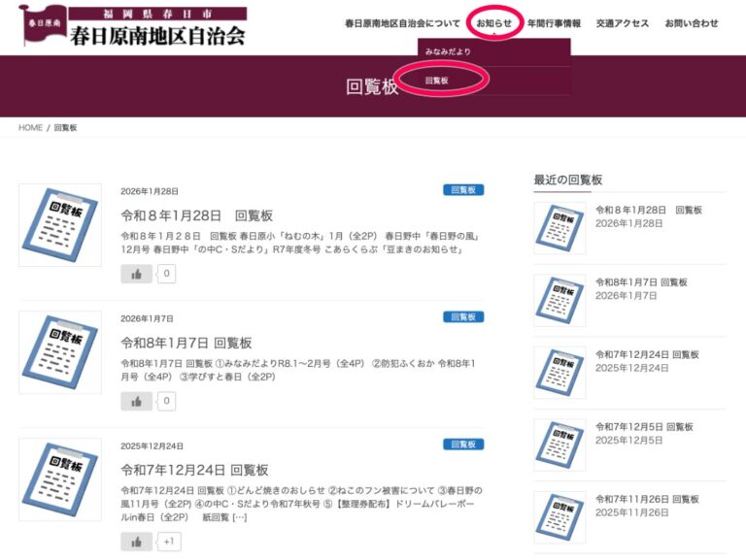Like the 令和7年12月24日 回覧板 post
The height and width of the screenshot is (560, 746).
pyautogui.click(x=137, y=542)
